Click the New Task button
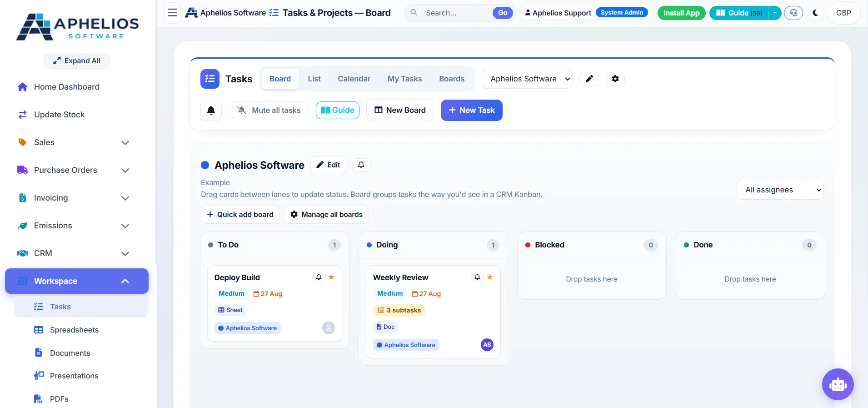Image resolution: width=868 pixels, height=408 pixels. [472, 110]
